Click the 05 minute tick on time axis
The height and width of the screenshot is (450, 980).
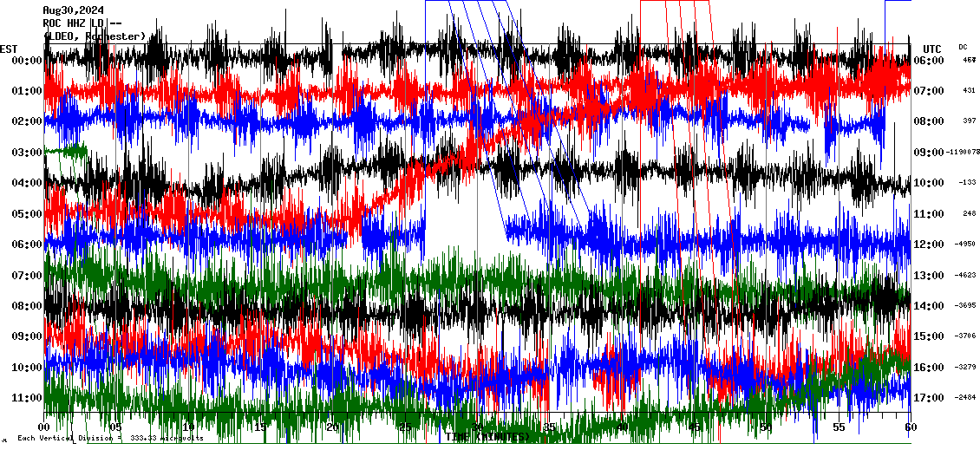pyautogui.click(x=116, y=427)
